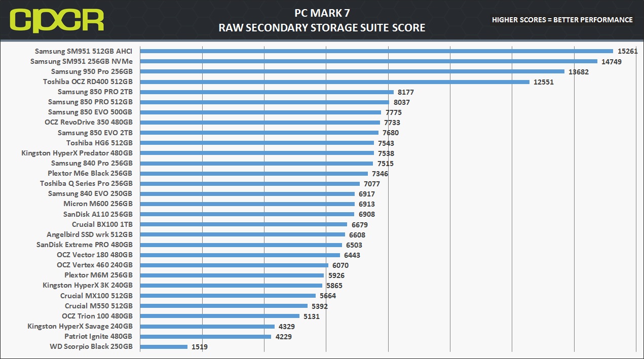Select the Samsung 850 PRO 512GB label
The image size is (644, 359).
90,102
